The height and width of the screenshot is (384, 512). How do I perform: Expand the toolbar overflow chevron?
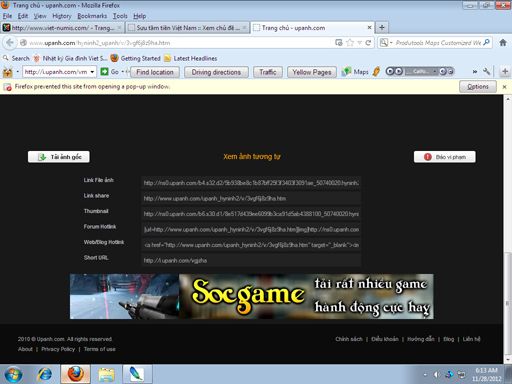[x=475, y=72]
